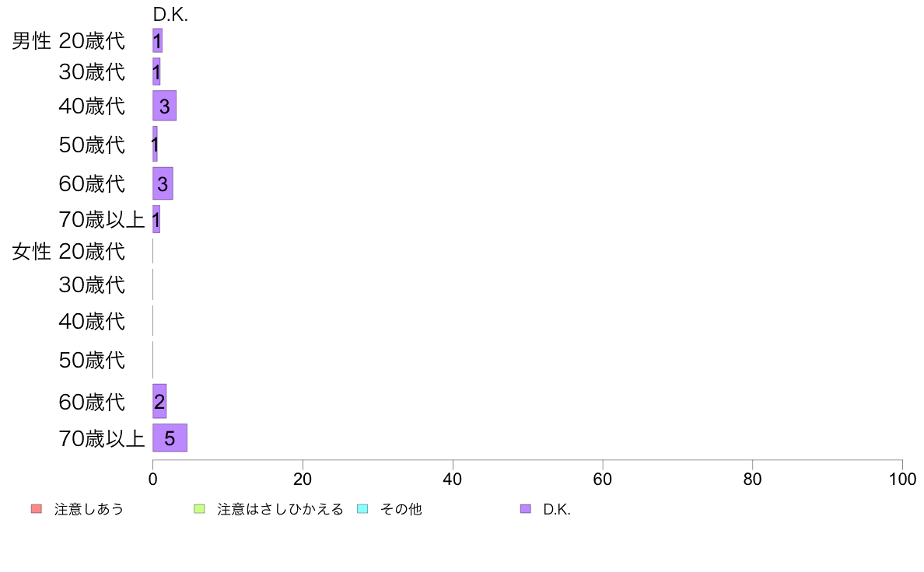Click the 男性 30歳代 bar
Image resolution: width=924 pixels, height=572 pixels.
pyautogui.click(x=156, y=71)
